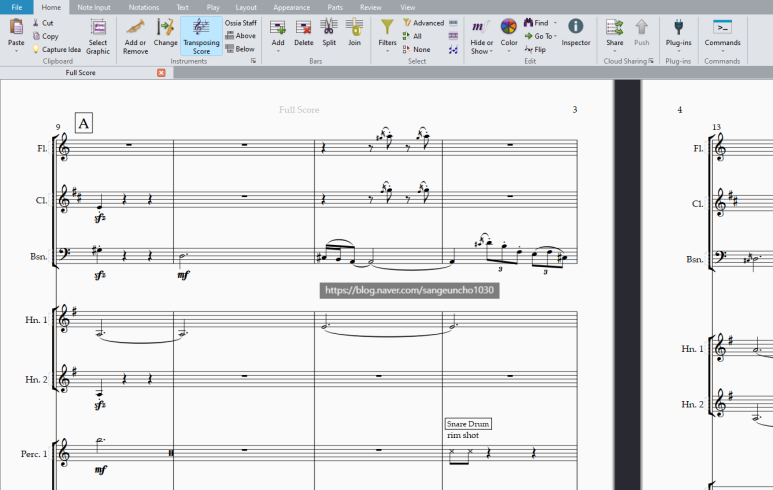The height and width of the screenshot is (490, 773).
Task: Click the 'rim shot' technique text
Action: coord(463,435)
